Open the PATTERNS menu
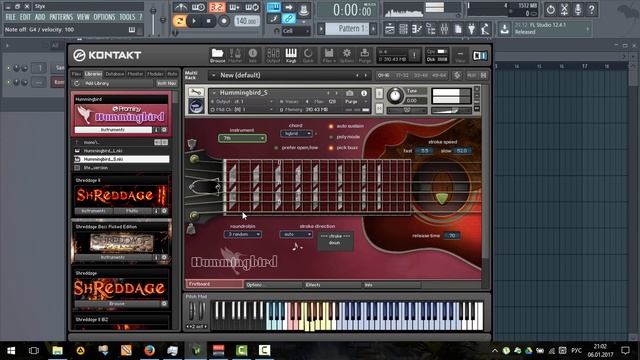This screenshot has height=360, width=640. pyautogui.click(x=61, y=17)
